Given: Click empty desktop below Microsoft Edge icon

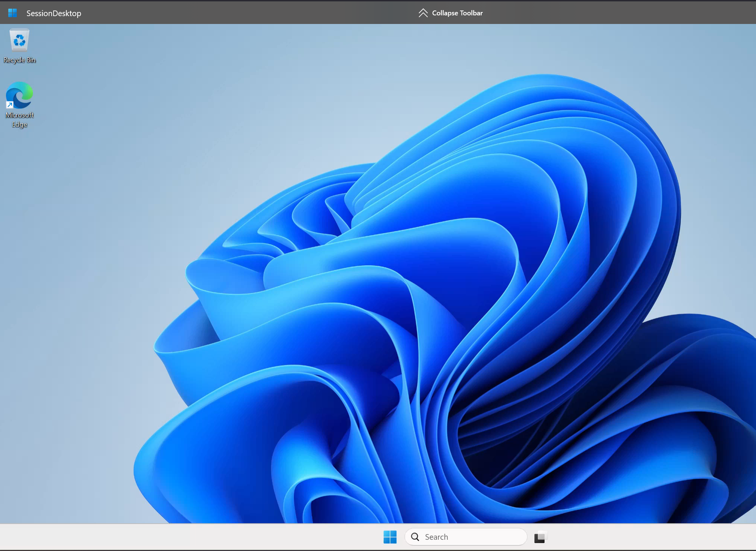Looking at the screenshot, I should click(19, 187).
